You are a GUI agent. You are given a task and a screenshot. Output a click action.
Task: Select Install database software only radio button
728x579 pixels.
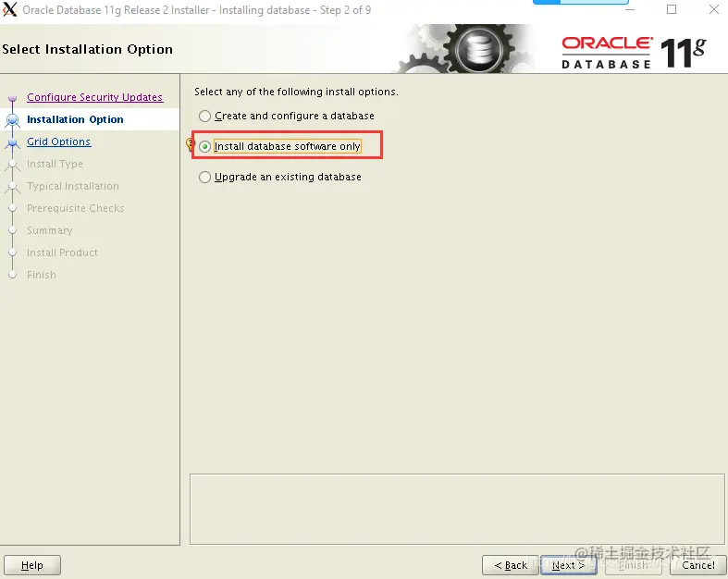click(204, 147)
